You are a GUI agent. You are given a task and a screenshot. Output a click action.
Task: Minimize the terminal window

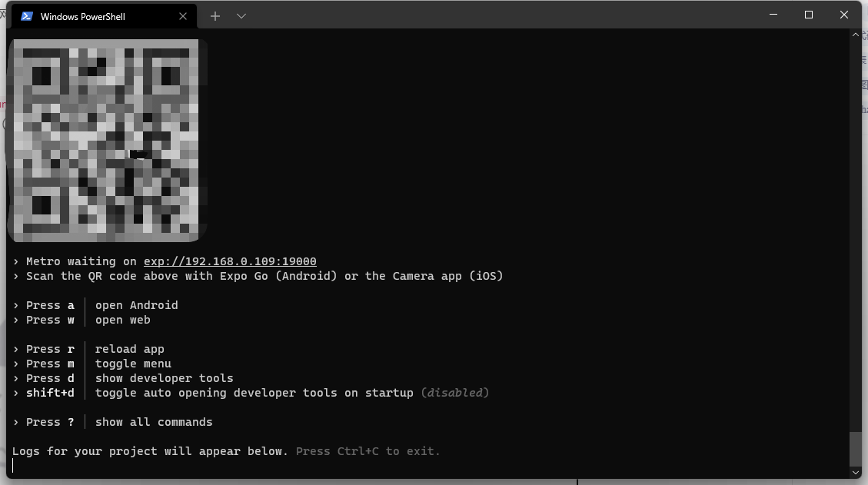point(773,15)
